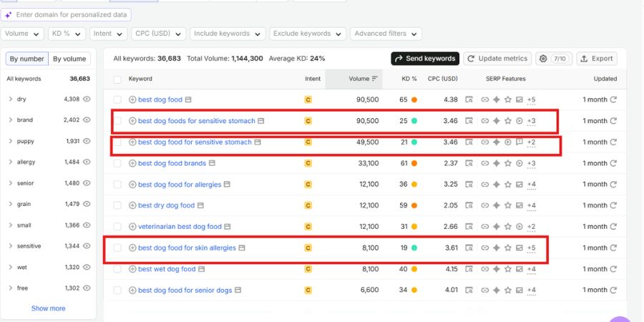Click link SERP feature in 'best dog food' row
This screenshot has height=322, width=644.
coord(484,99)
